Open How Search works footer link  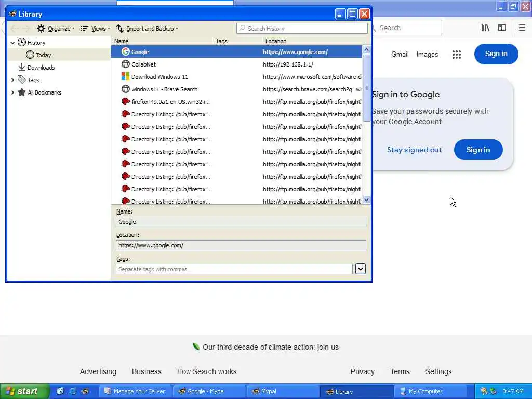click(207, 371)
